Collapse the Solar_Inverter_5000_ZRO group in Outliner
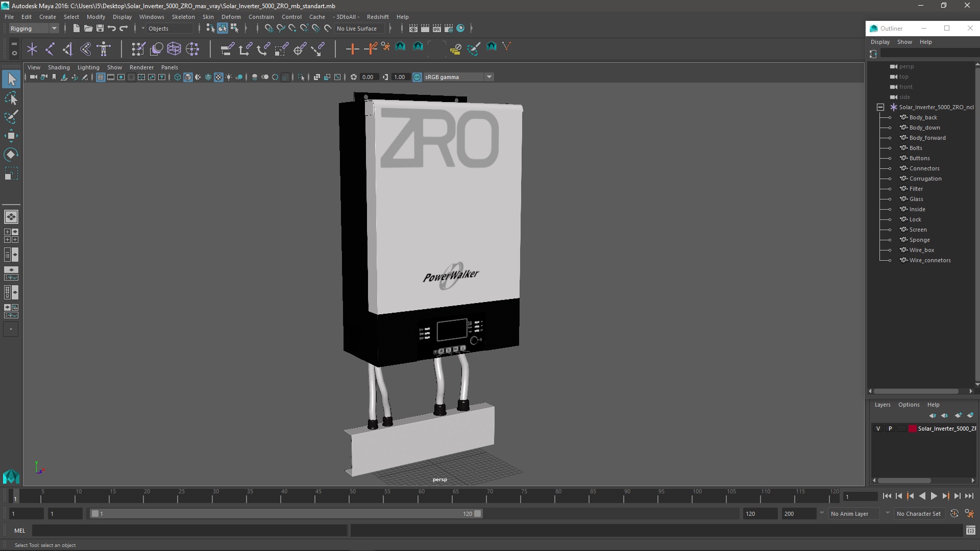This screenshot has height=551, width=980. 880,107
